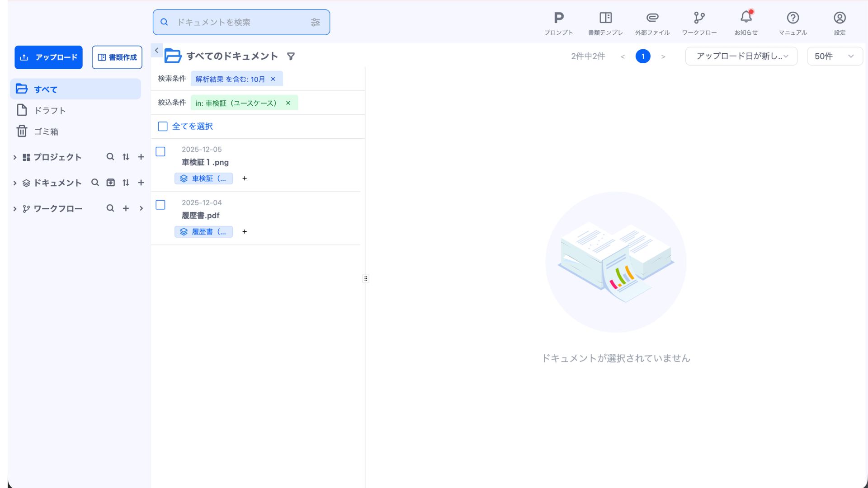
Task: Click the filter funnel icon beside すべてのドキュメント
Action: pos(291,56)
